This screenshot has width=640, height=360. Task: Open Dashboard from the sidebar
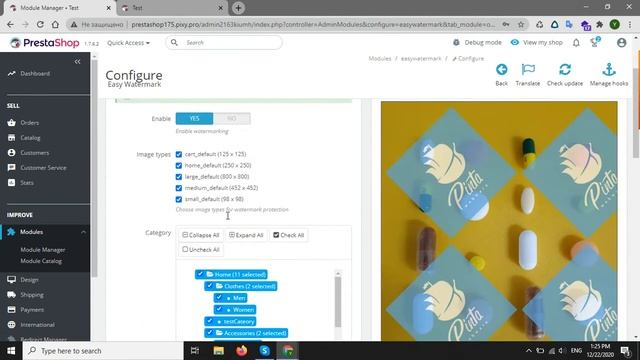coord(35,73)
